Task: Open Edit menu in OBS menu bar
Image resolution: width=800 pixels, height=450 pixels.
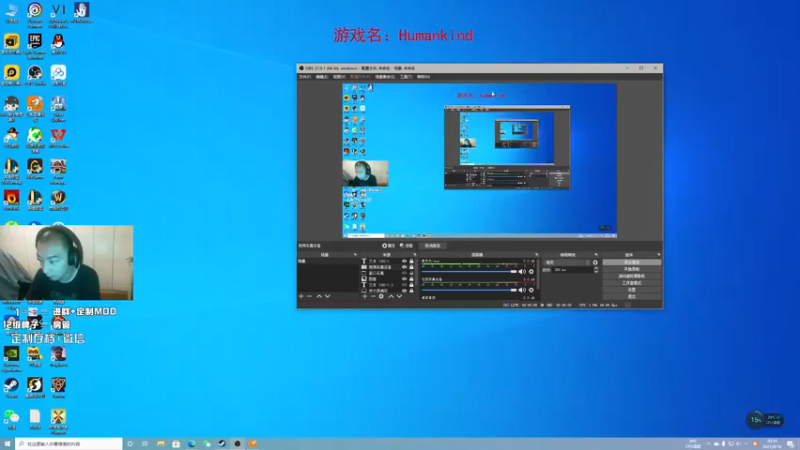Action: point(322,77)
